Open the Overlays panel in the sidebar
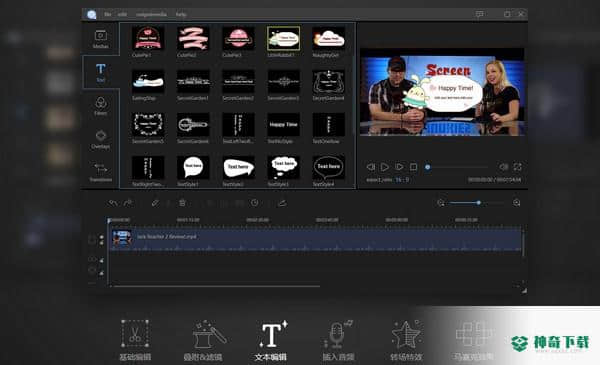600x365 pixels. pos(101,139)
